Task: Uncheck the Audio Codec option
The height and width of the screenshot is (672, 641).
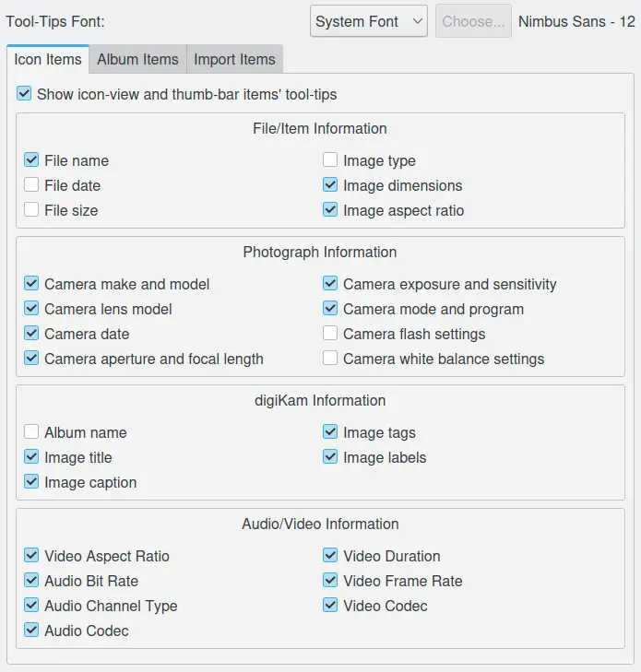Action: point(32,631)
